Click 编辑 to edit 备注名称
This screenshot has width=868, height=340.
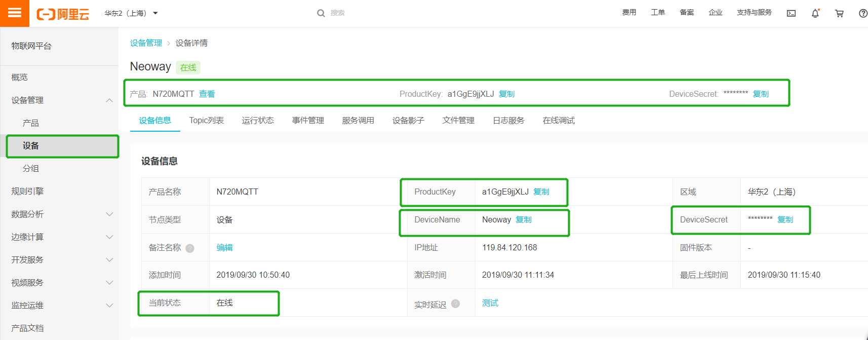225,247
